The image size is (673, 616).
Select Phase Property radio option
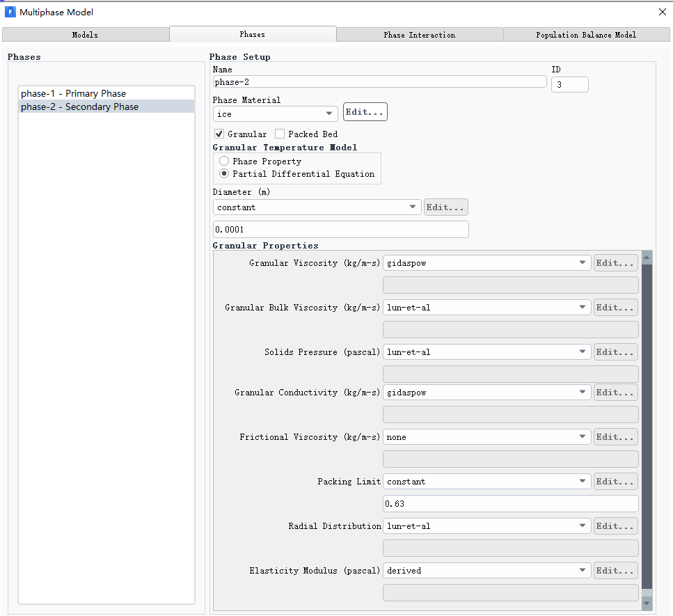click(x=225, y=161)
